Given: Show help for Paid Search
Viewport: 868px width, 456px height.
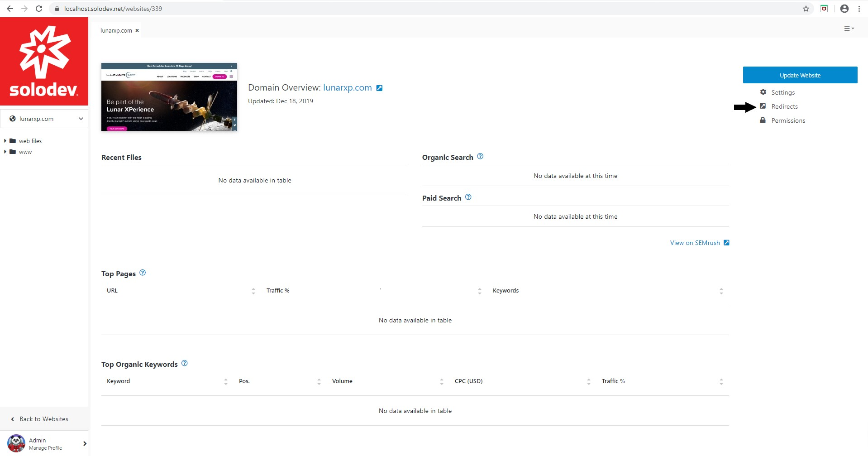Looking at the screenshot, I should click(468, 197).
